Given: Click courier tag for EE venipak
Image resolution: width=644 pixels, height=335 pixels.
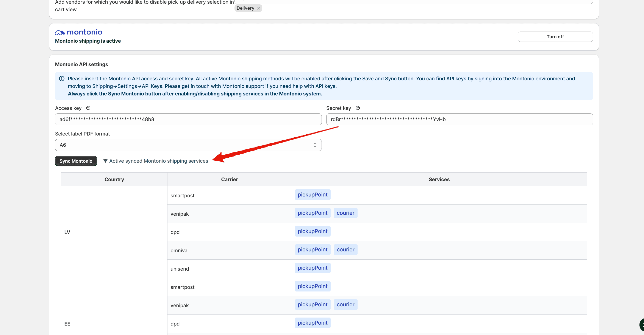Looking at the screenshot, I should pos(345,304).
